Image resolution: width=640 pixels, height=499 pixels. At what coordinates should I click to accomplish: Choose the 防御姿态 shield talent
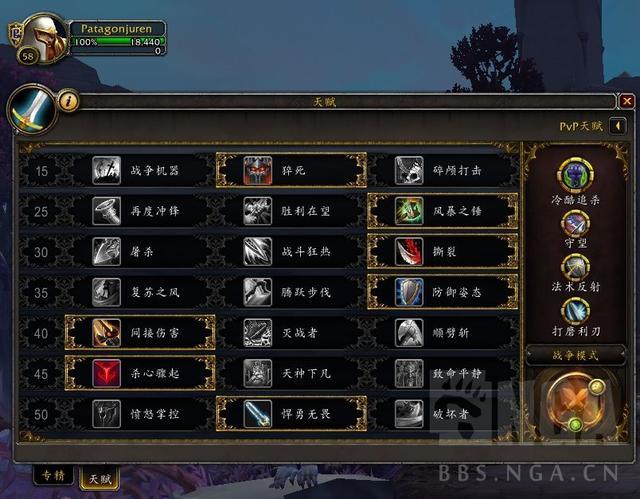(x=443, y=292)
